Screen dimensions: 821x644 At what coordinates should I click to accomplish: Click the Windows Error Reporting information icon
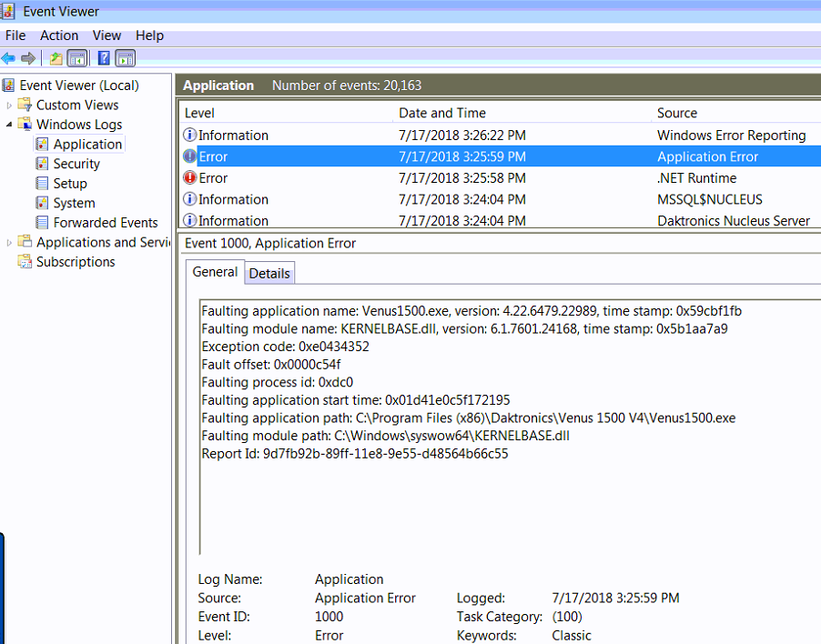pyautogui.click(x=190, y=136)
